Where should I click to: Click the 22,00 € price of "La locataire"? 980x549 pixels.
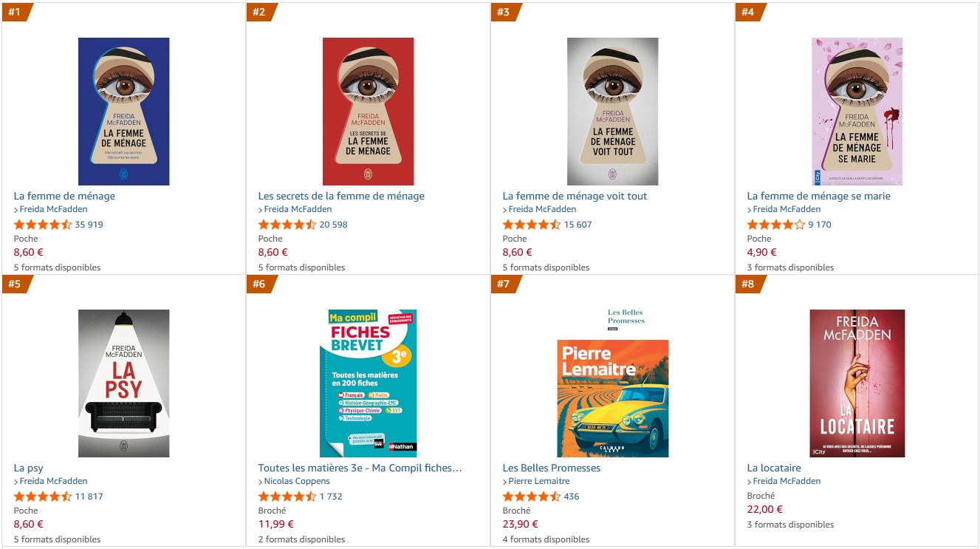pos(764,509)
